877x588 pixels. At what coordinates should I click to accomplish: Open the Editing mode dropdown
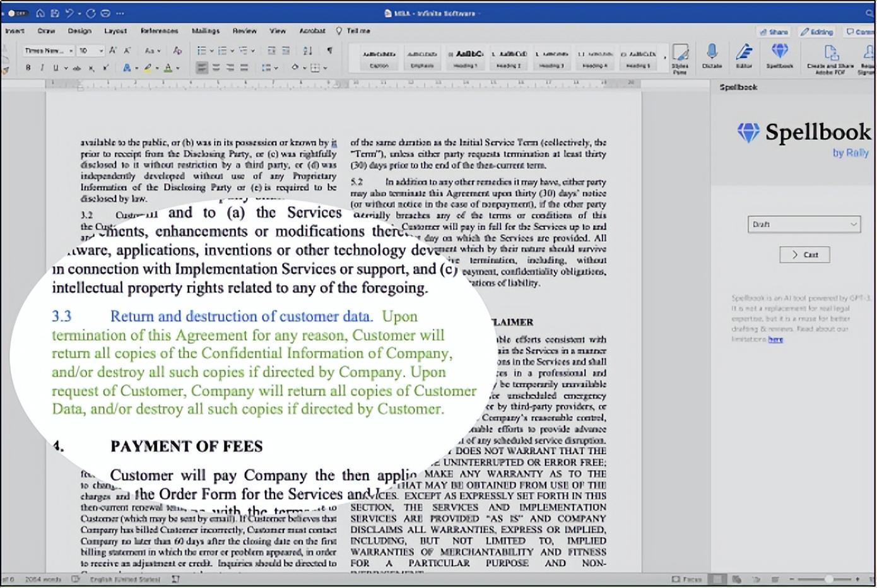pos(817,32)
